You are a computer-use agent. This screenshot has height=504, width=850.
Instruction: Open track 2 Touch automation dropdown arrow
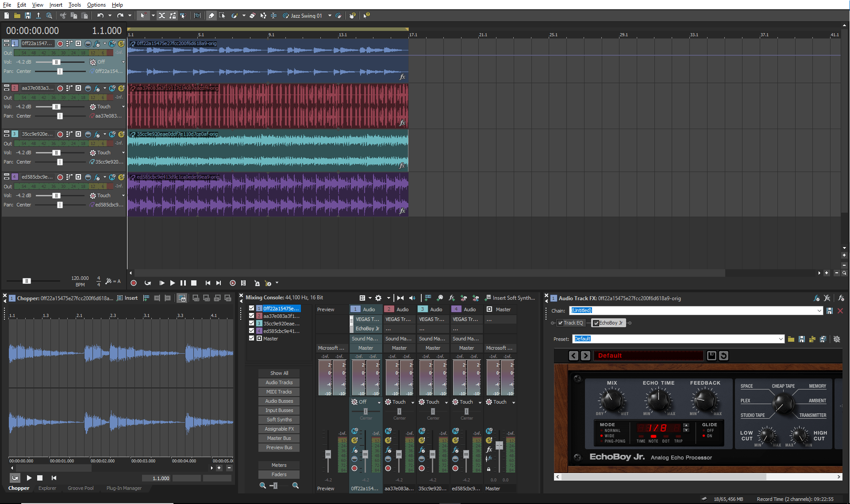point(123,107)
